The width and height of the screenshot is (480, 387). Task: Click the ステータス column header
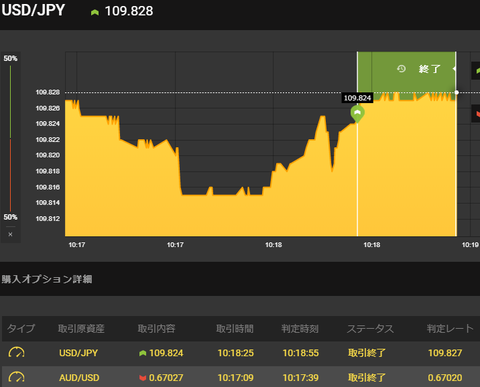[x=370, y=329]
